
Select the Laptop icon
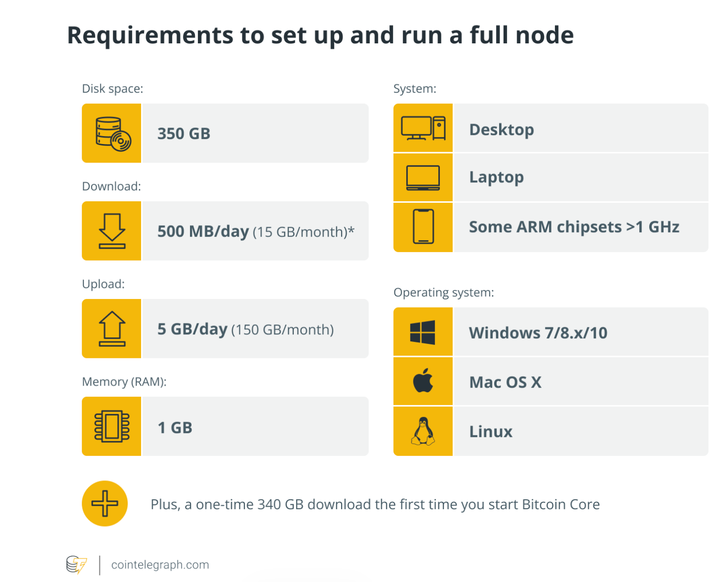pyautogui.click(x=422, y=177)
